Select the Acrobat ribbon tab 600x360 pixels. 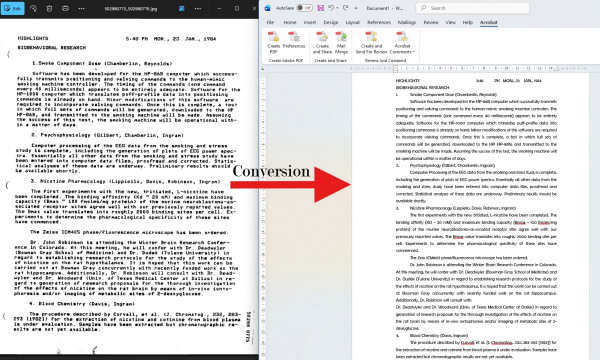pyautogui.click(x=489, y=23)
